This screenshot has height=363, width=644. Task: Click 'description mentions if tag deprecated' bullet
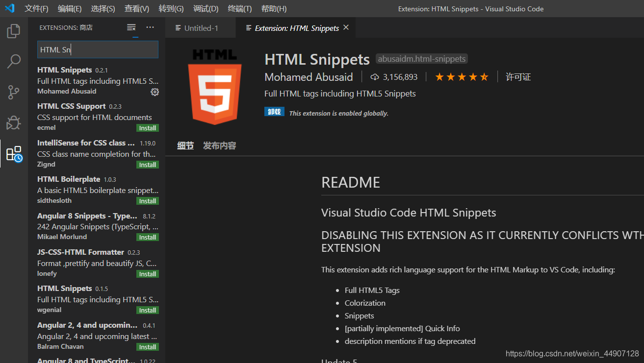(x=410, y=341)
